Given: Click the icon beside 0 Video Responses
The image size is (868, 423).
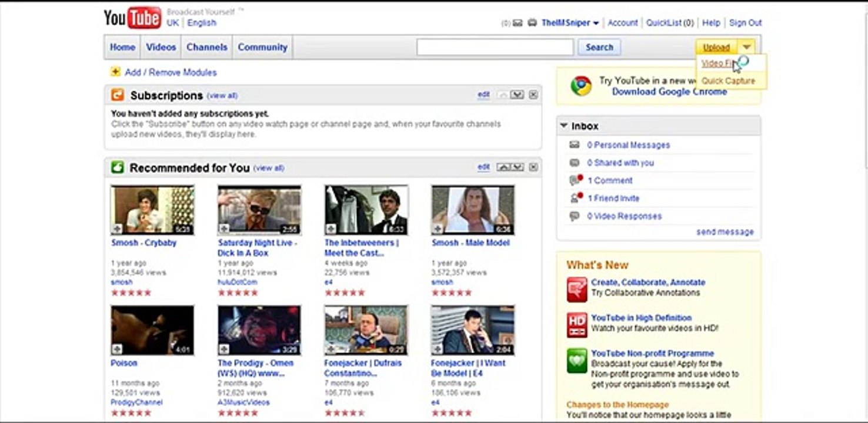Looking at the screenshot, I should (574, 216).
